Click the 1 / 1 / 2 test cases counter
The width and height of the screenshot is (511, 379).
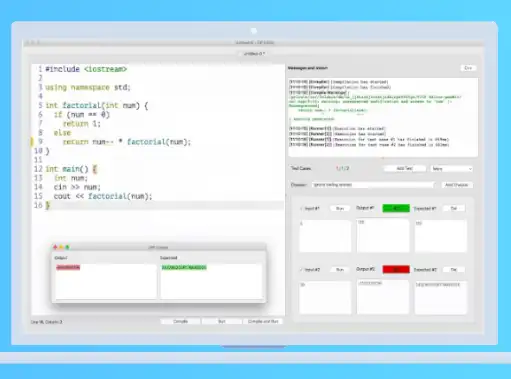342,169
